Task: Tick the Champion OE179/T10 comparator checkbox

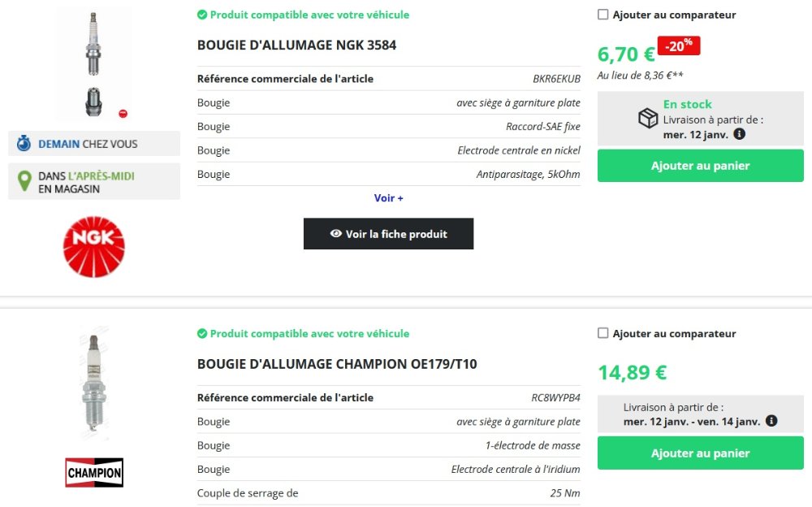Action: pyautogui.click(x=603, y=333)
